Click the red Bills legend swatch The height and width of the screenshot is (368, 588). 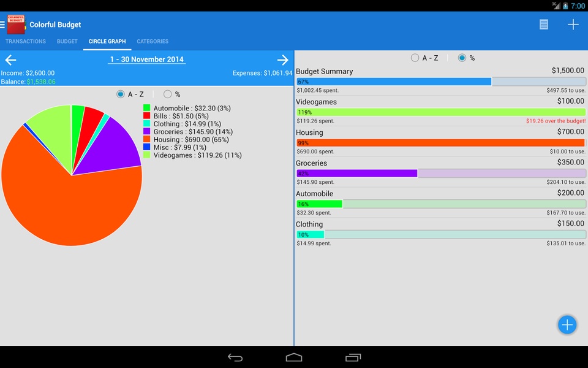[x=146, y=116]
